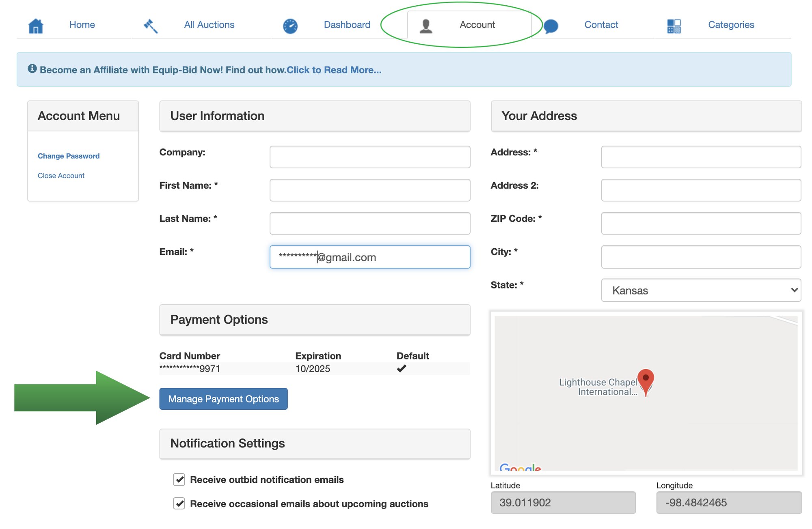Click the Contact speech bubble icon
Image resolution: width=812 pixels, height=529 pixels.
click(x=552, y=25)
